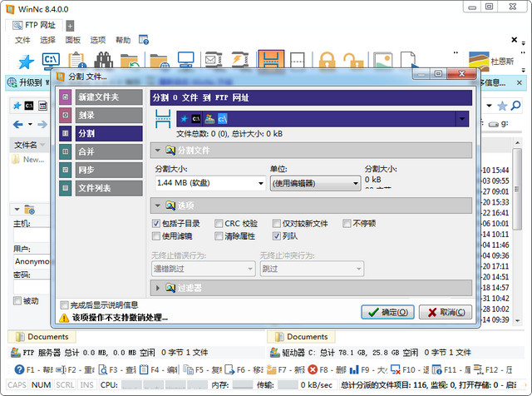Click the F8 delete red icon
Viewport: 532px width, 396px height.
[313, 369]
